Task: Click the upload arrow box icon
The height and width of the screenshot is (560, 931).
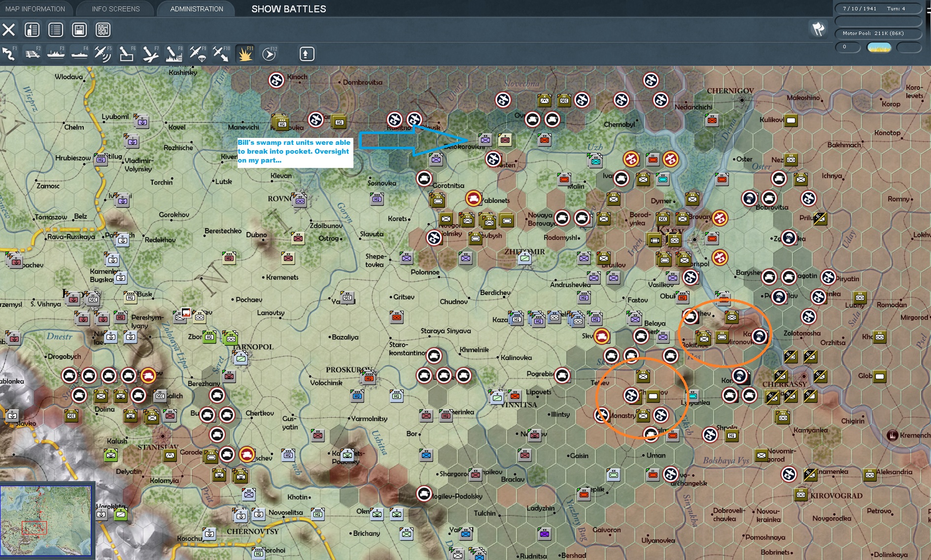Action: point(307,54)
